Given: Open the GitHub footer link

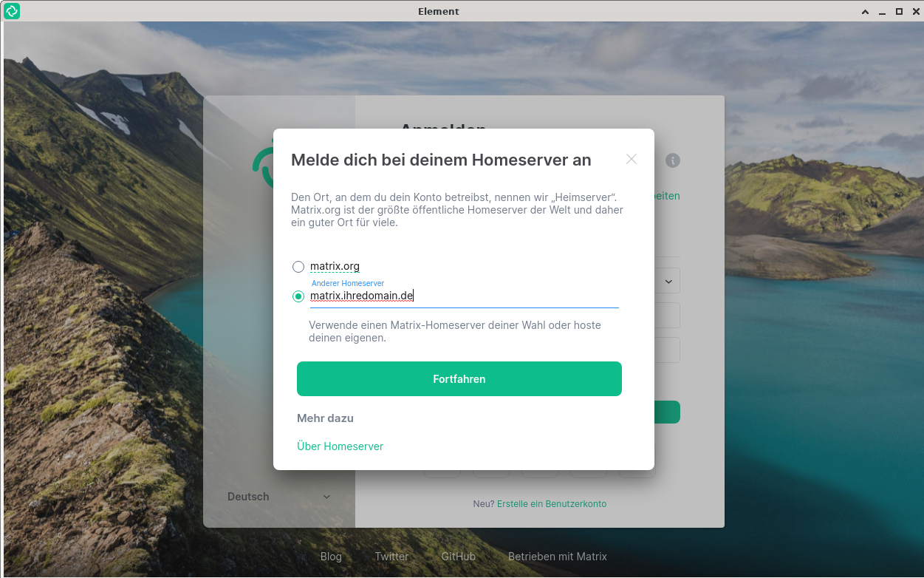Looking at the screenshot, I should pyautogui.click(x=459, y=557).
